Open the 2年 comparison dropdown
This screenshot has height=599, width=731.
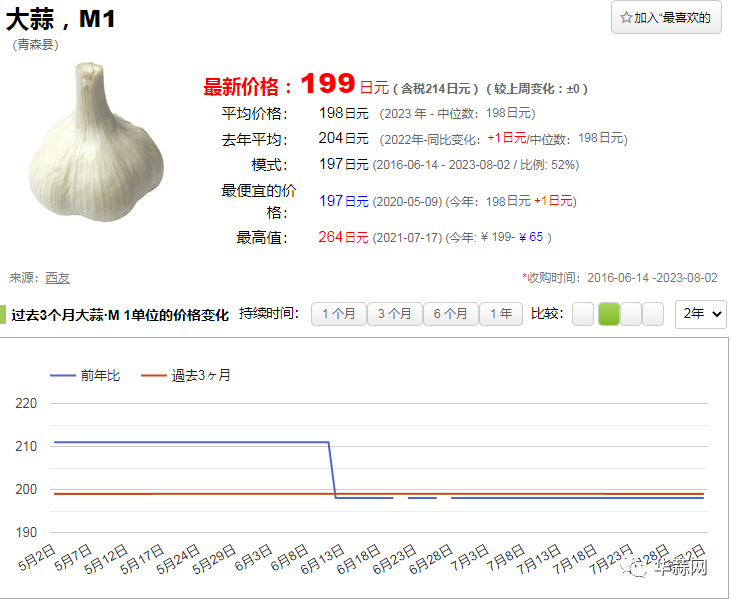(701, 314)
